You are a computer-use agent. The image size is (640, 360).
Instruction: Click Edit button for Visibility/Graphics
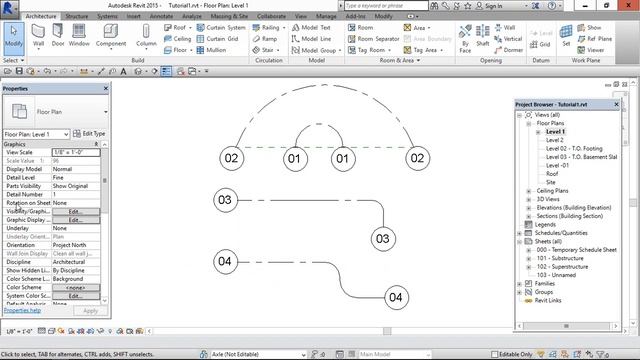tap(76, 211)
